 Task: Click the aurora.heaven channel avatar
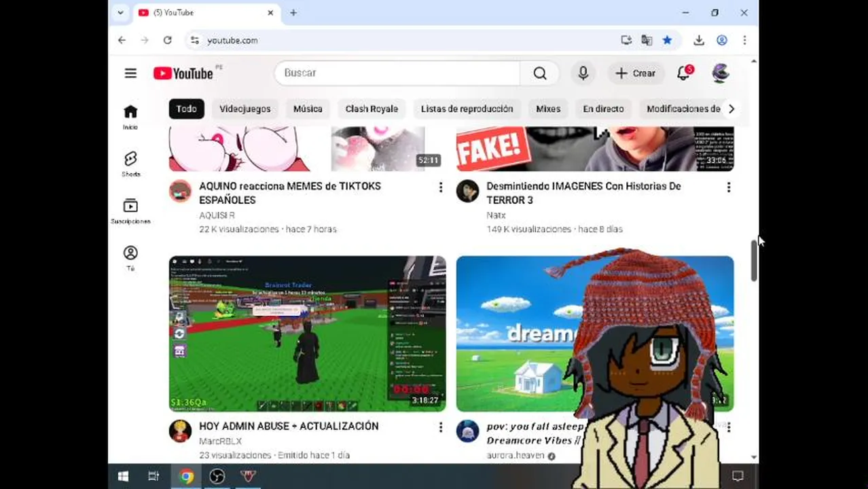pos(467,431)
